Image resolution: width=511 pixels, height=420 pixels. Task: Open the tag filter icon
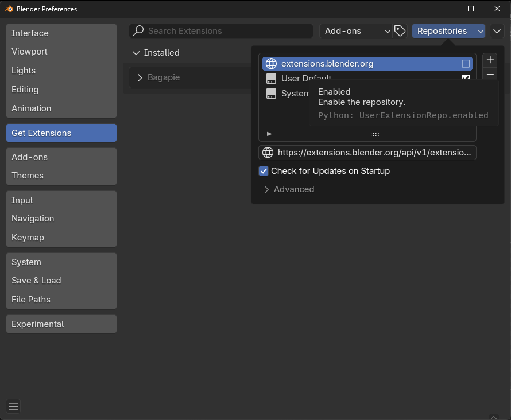coord(400,31)
